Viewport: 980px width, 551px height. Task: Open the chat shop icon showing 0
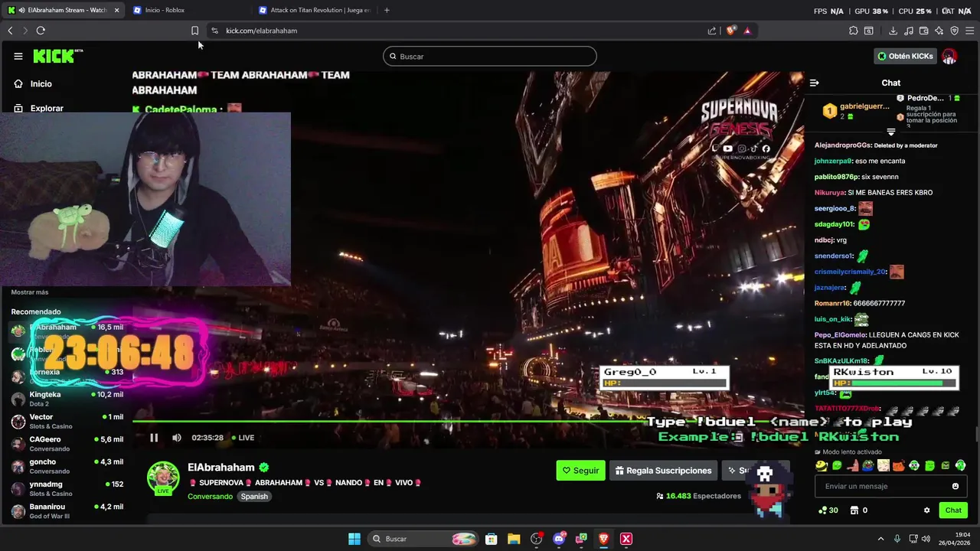click(858, 510)
